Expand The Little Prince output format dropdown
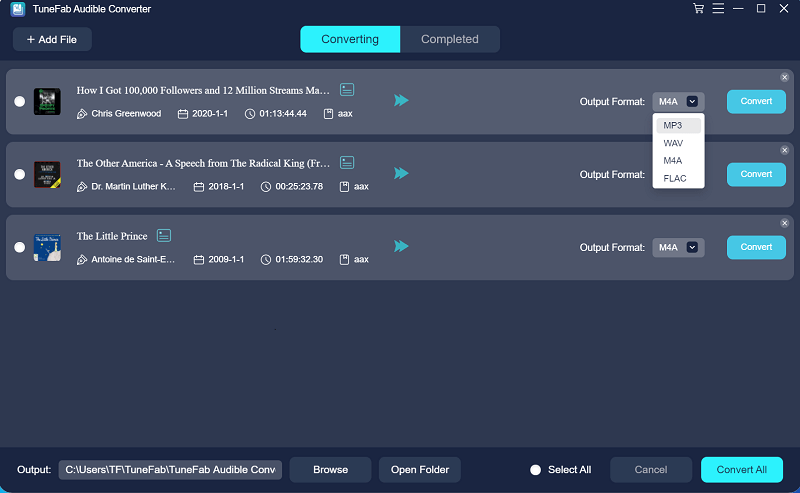This screenshot has height=493, width=800. pyautogui.click(x=679, y=247)
